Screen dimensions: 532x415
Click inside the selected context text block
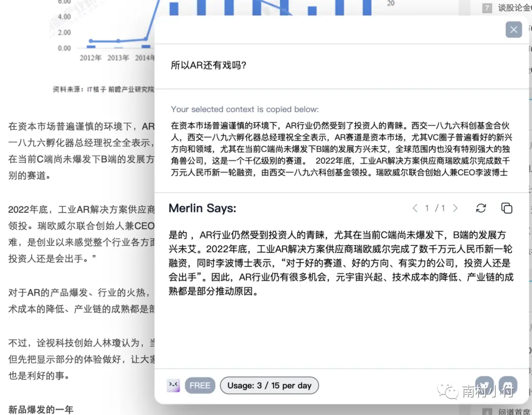(342, 148)
